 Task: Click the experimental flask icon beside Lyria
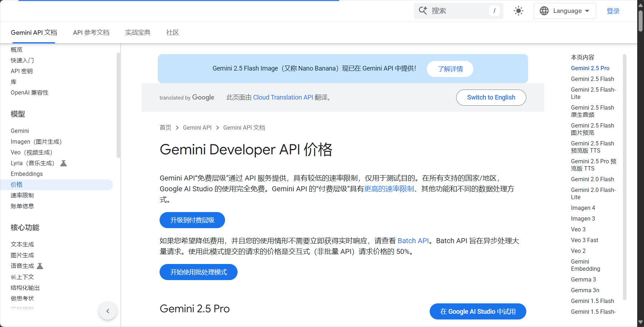[x=63, y=163]
